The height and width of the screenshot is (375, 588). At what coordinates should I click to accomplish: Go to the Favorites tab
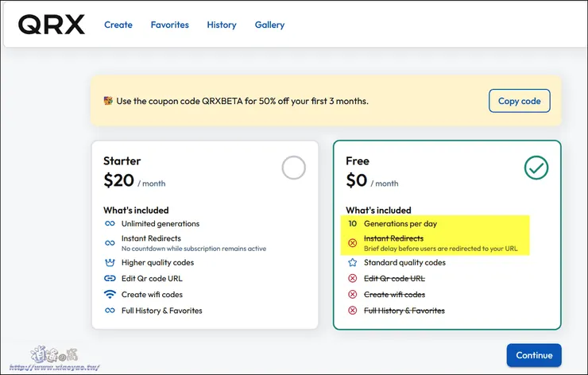tap(170, 25)
